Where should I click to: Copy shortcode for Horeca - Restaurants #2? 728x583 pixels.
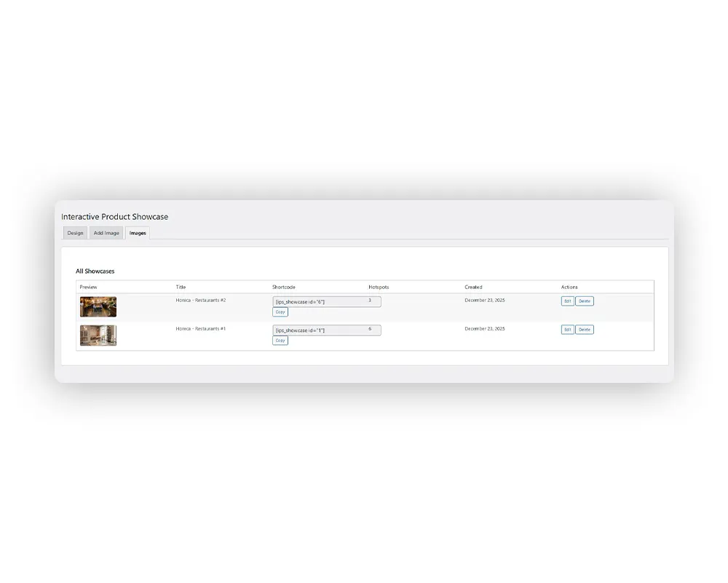tap(280, 312)
